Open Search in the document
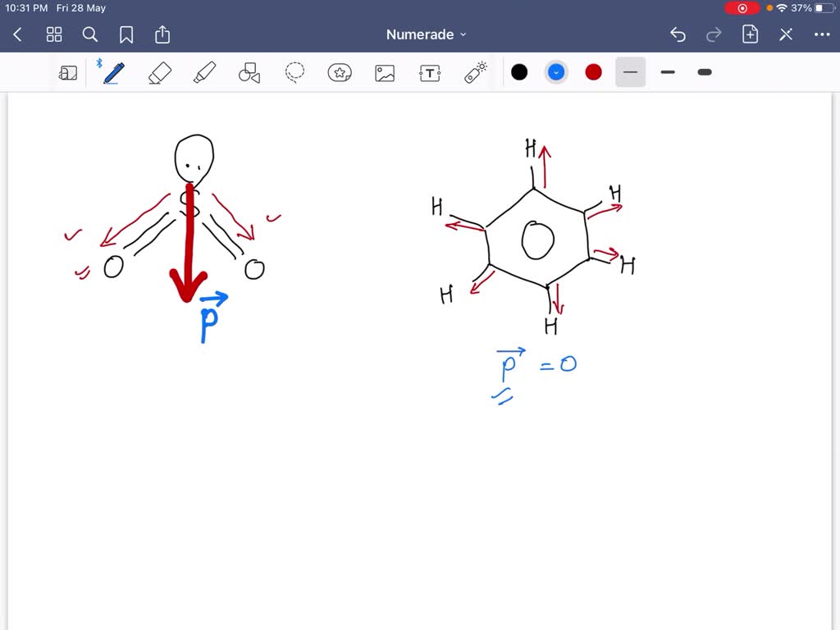 [x=90, y=34]
